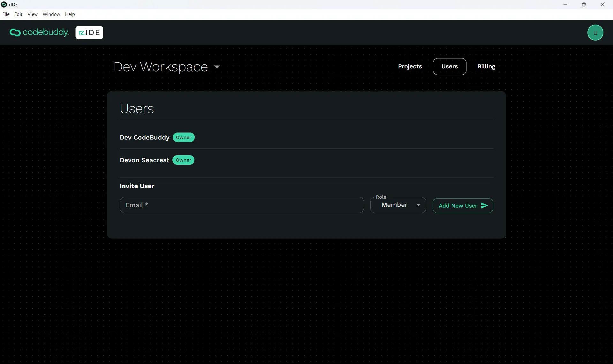Click the Dev Workspace title
The height and width of the screenshot is (364, 613).
161,67
